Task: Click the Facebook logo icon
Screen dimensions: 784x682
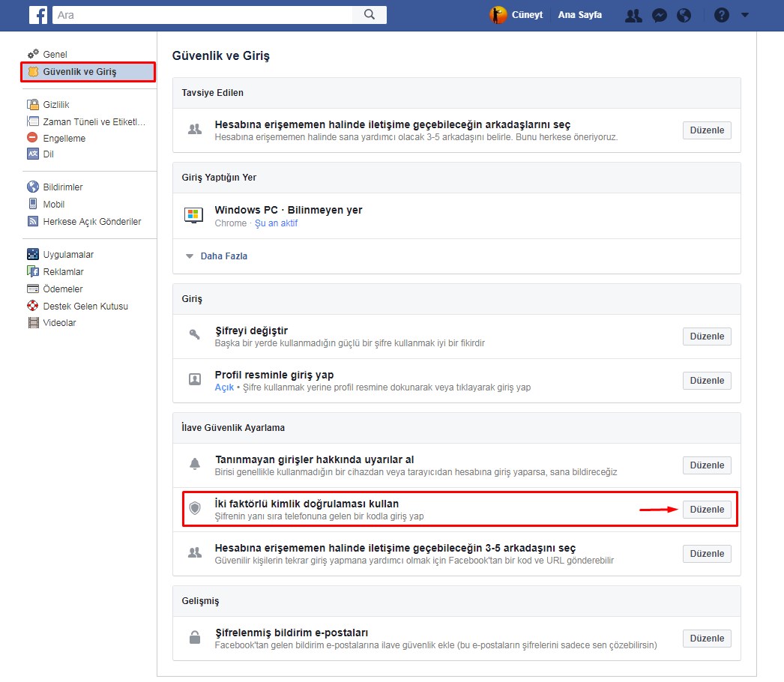Action: click(x=38, y=15)
